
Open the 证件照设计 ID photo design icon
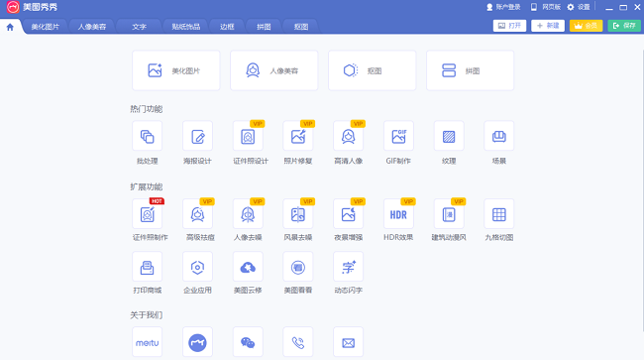(x=248, y=136)
